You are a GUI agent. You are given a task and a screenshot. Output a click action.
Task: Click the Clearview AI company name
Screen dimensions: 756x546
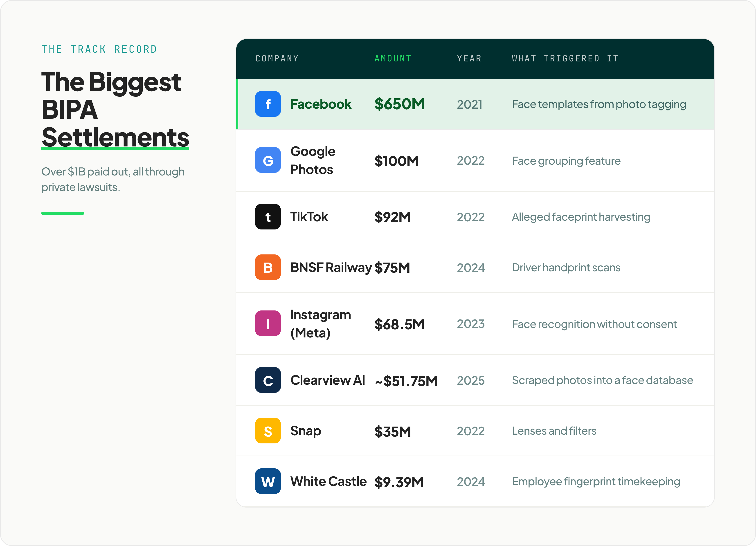[x=328, y=380]
